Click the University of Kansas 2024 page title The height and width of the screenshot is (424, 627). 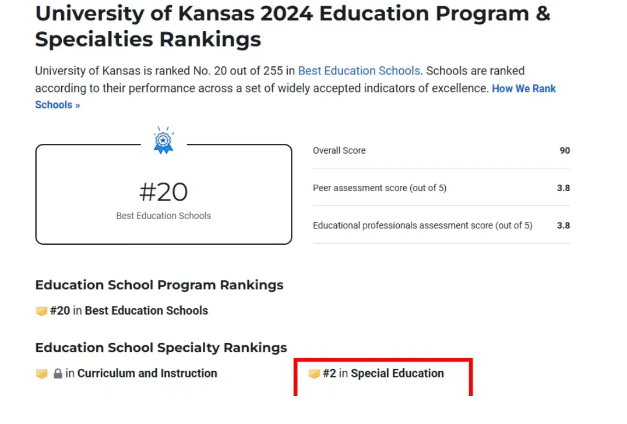coord(293,26)
